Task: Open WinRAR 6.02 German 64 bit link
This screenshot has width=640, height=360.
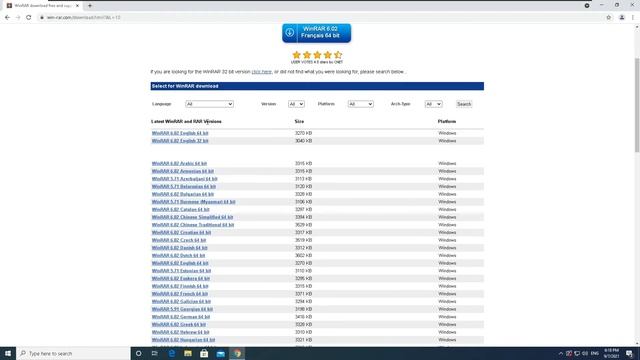Action: coord(181,317)
